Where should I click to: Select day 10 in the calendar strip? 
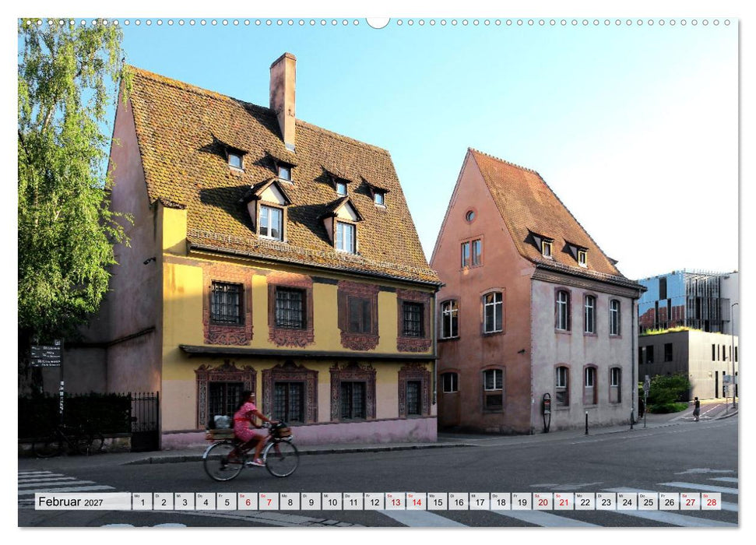pos(332,501)
